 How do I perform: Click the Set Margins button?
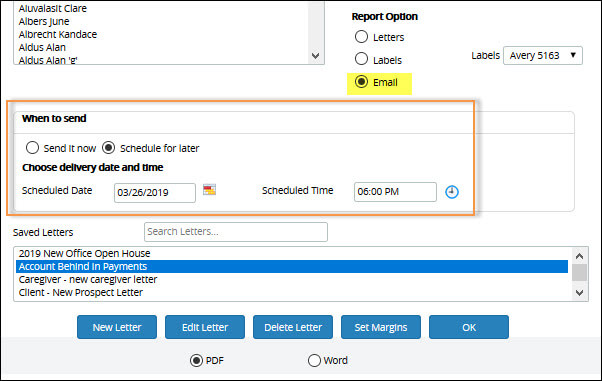pyautogui.click(x=381, y=327)
